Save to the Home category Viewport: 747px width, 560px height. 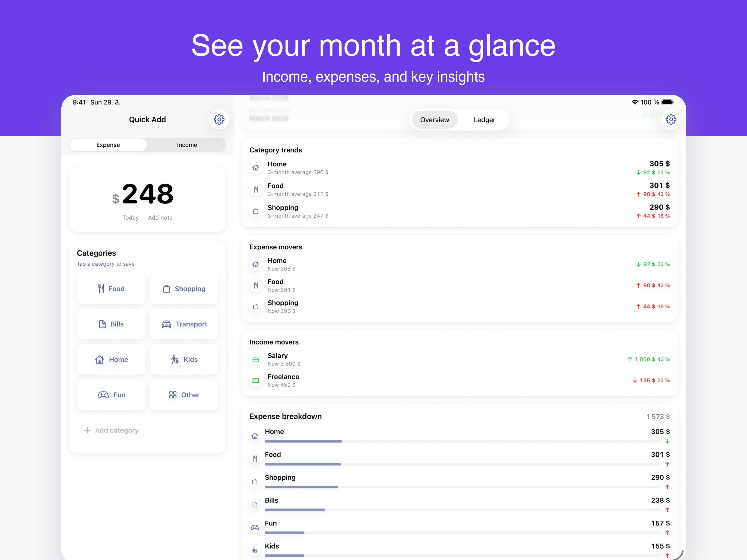click(x=111, y=359)
